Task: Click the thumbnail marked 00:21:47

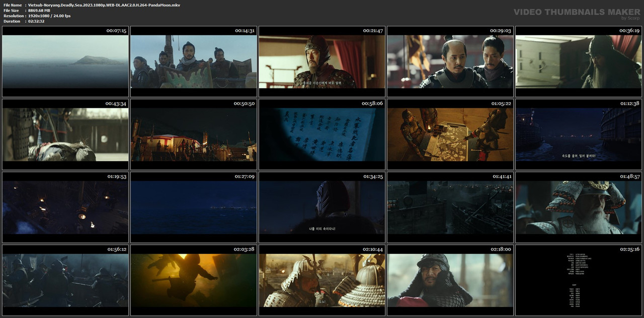Action: click(x=322, y=61)
